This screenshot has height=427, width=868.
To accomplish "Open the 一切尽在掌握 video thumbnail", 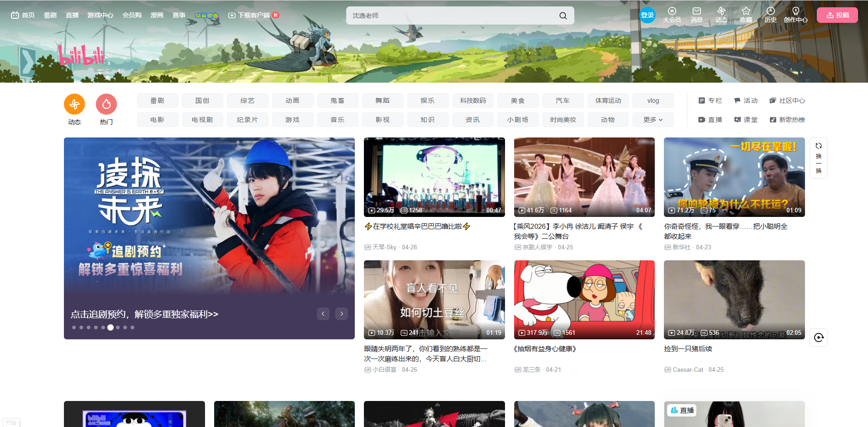I will (734, 177).
